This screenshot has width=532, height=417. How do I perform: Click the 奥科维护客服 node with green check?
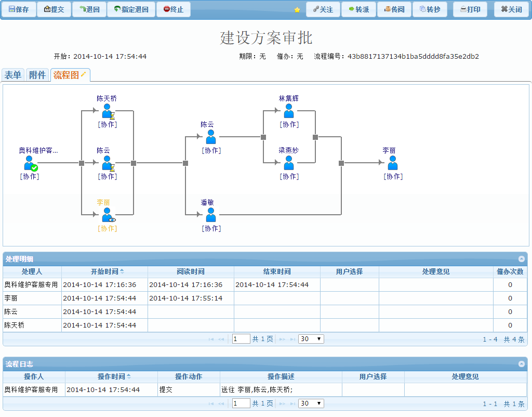tap(30, 163)
